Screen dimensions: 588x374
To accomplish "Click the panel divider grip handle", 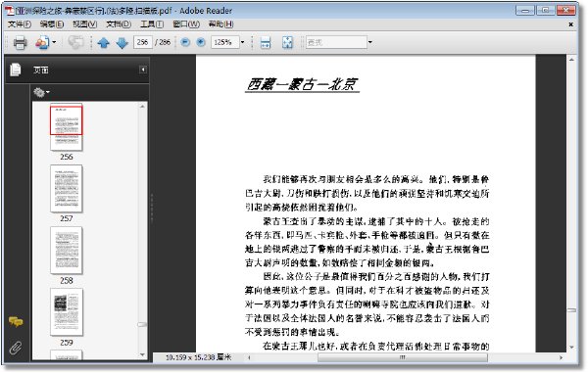I will pyautogui.click(x=152, y=209).
